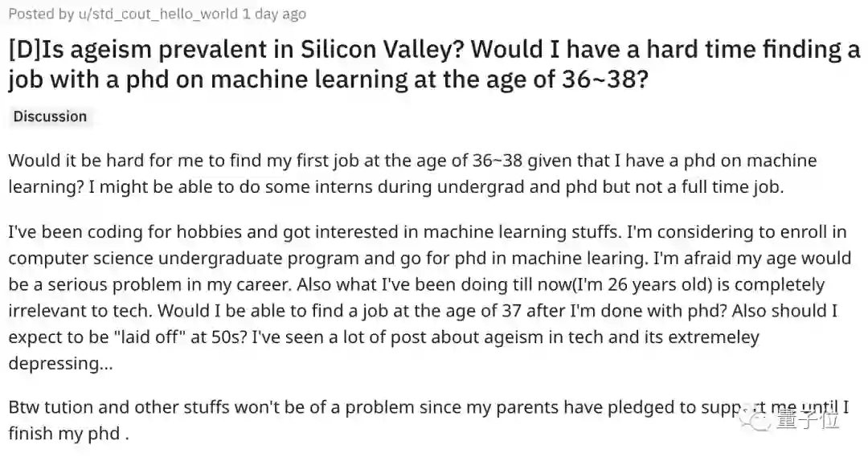Click "finish my phd ." on the last line
Image resolution: width=868 pixels, height=457 pixels.
pyautogui.click(x=68, y=435)
